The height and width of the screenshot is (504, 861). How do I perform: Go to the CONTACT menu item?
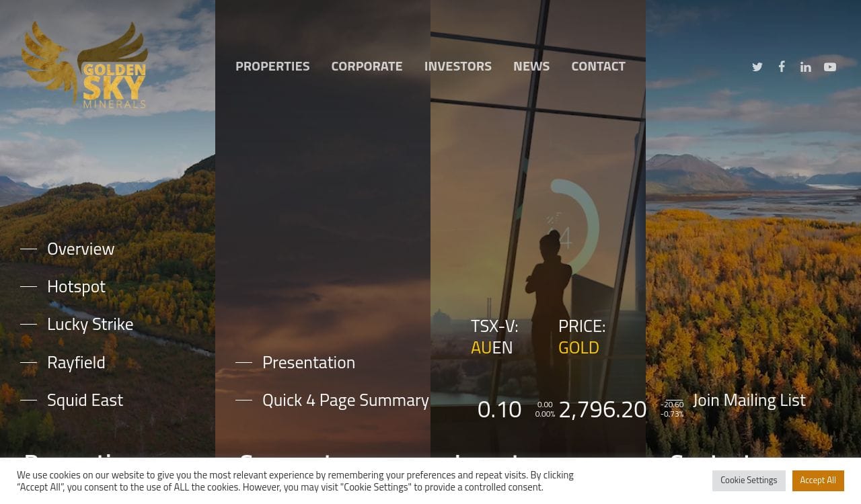(598, 66)
